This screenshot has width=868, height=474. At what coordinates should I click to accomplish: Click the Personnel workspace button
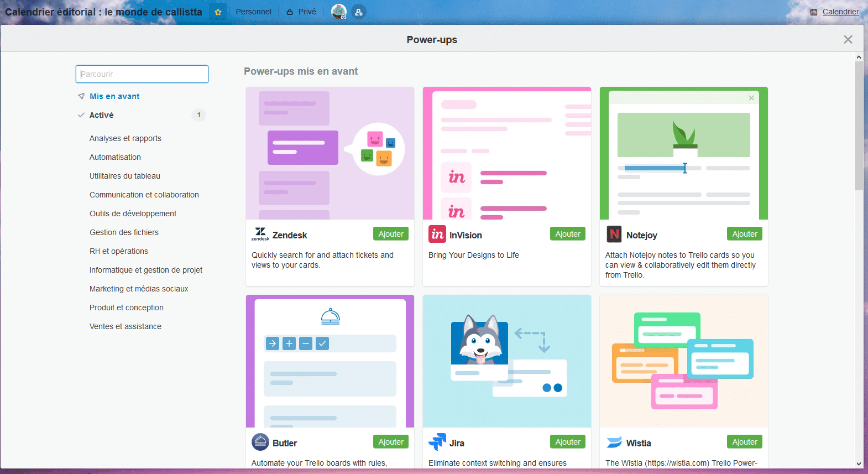253,12
